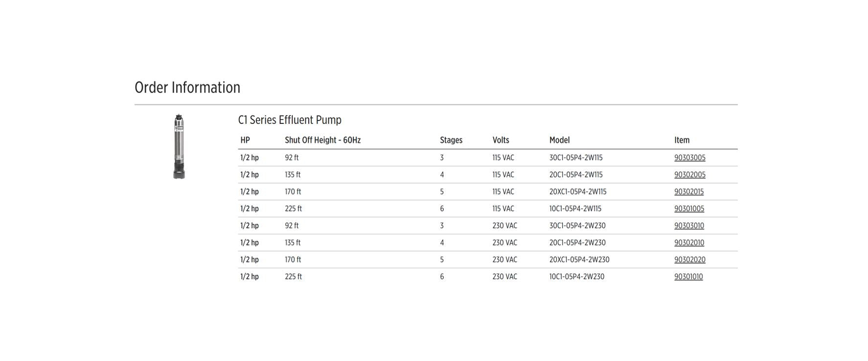Open item link 90303010

click(689, 226)
